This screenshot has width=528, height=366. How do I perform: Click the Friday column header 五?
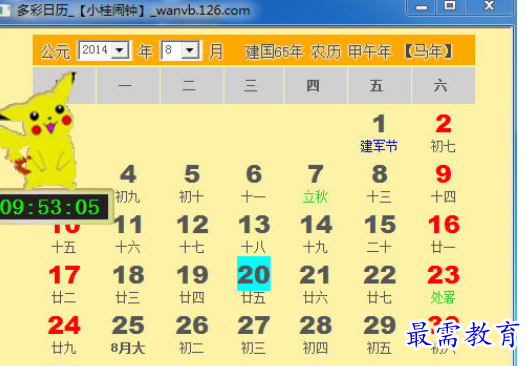pos(379,86)
